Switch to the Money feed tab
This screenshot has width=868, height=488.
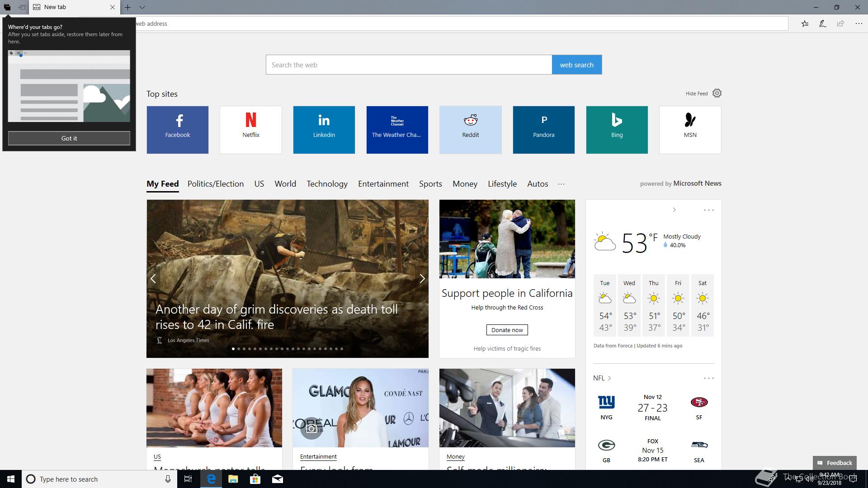tap(465, 184)
